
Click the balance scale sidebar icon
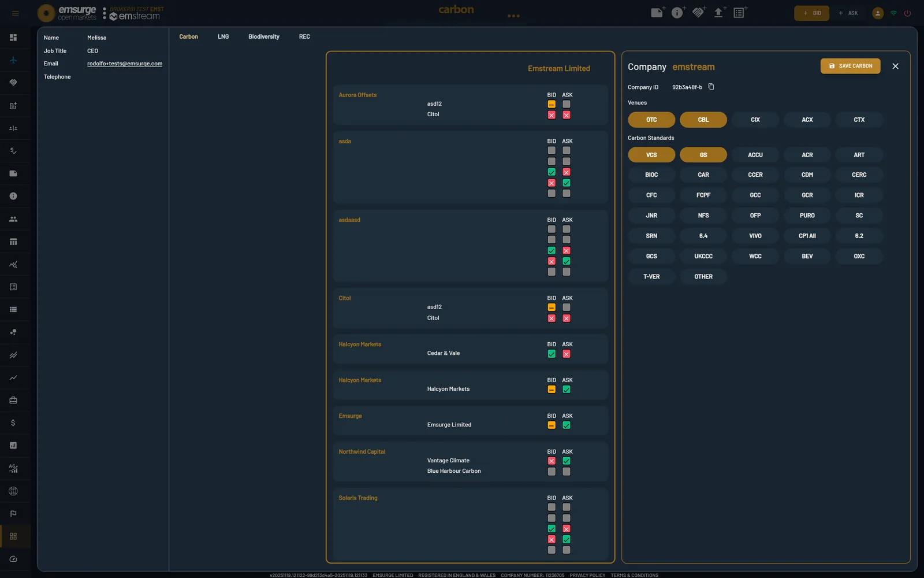point(13,128)
